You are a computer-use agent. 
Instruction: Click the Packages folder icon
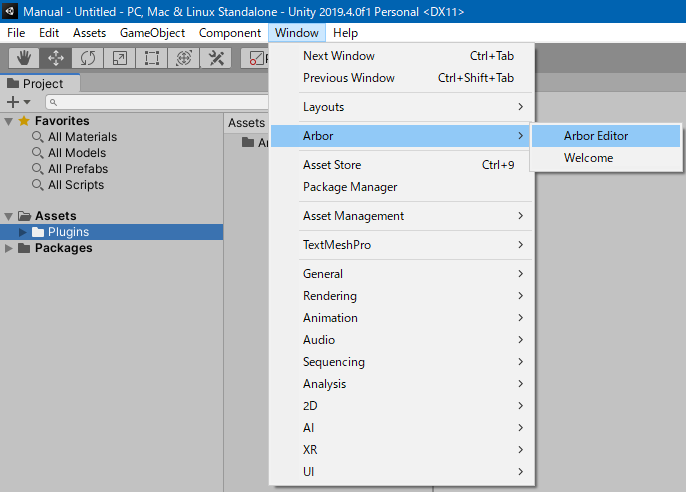pyautogui.click(x=24, y=248)
